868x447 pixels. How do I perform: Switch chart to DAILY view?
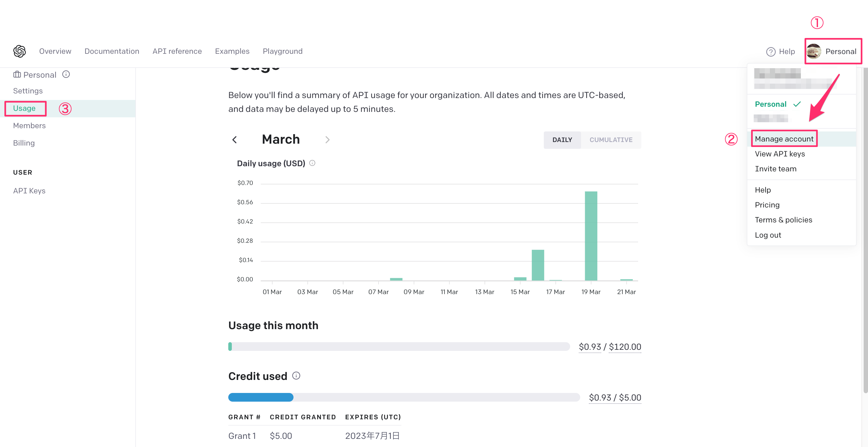tap(562, 140)
